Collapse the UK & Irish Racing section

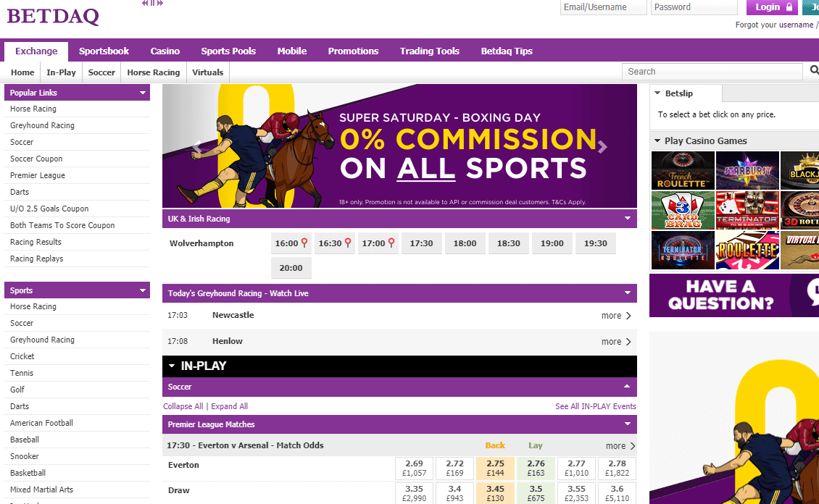(x=628, y=219)
